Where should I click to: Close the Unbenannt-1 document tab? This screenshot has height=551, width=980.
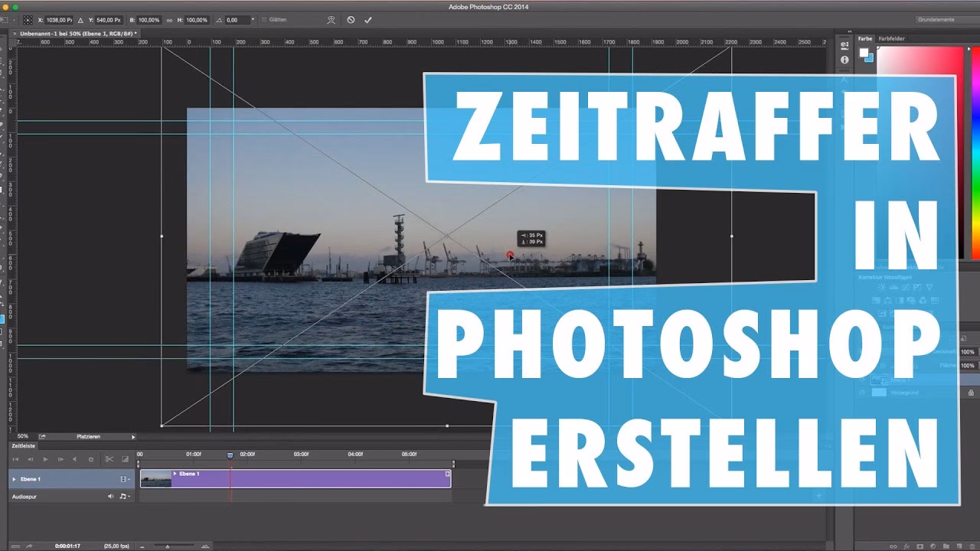15,34
